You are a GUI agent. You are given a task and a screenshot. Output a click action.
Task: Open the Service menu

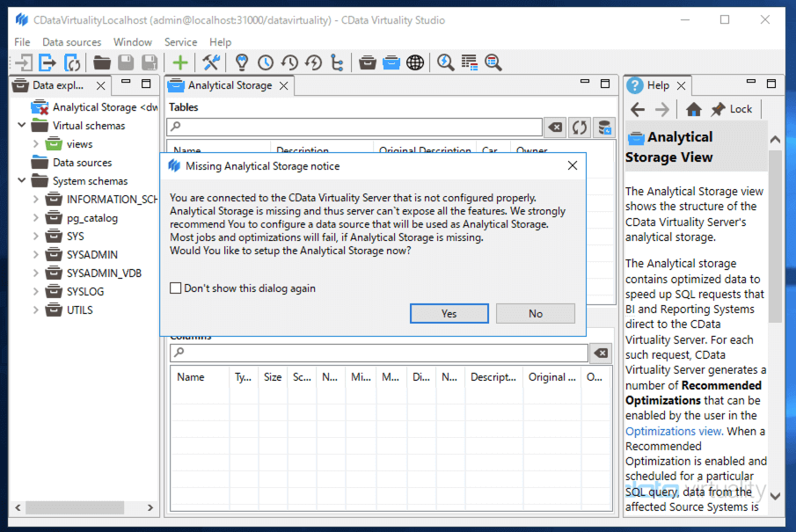pos(180,41)
